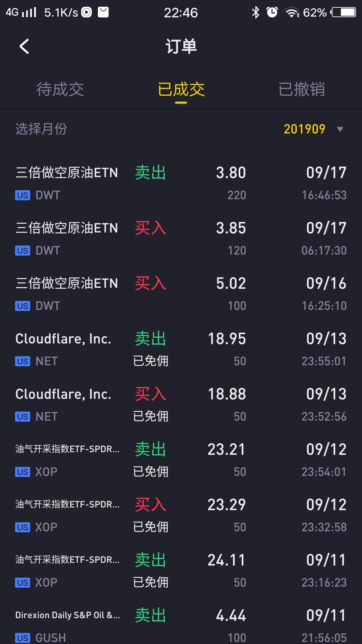This screenshot has width=362, height=644.
Task: Tap the 选择月份 label
Action: point(41,129)
